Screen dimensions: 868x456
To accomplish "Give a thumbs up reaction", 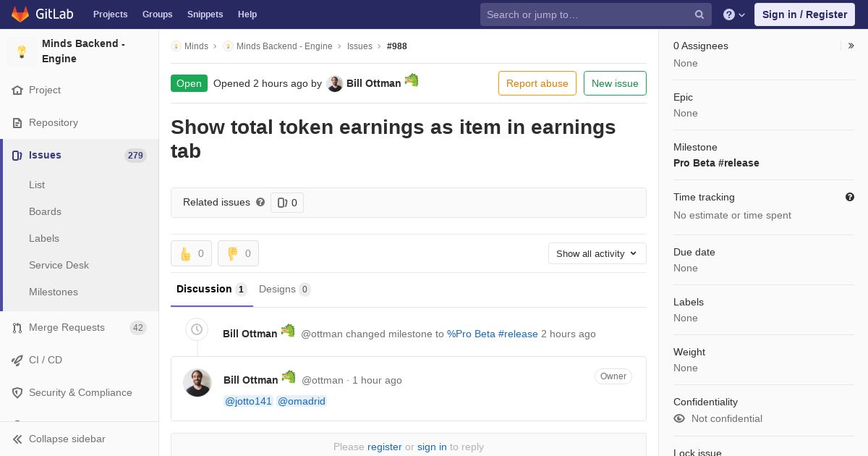I will click(191, 253).
